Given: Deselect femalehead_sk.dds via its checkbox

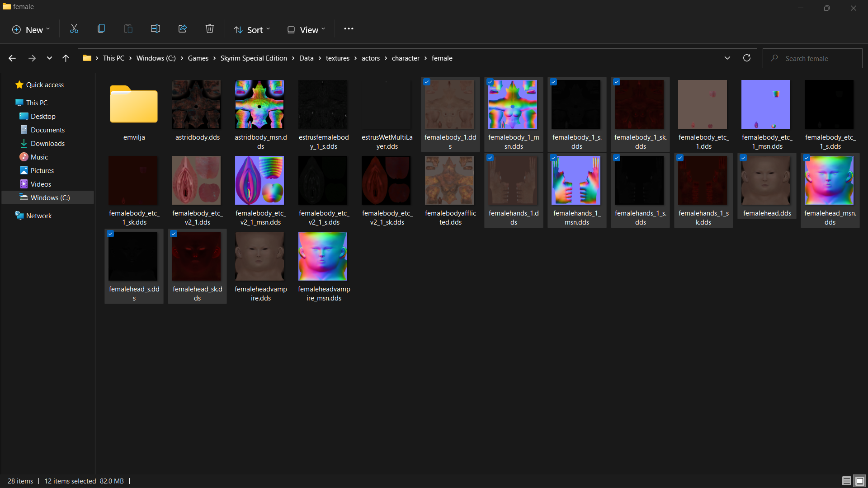Looking at the screenshot, I should pos(174,234).
